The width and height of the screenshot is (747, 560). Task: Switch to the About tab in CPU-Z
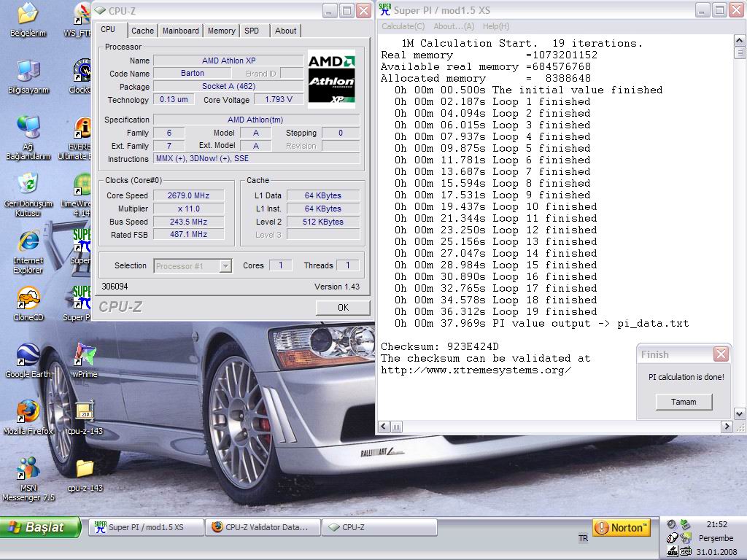tap(285, 31)
